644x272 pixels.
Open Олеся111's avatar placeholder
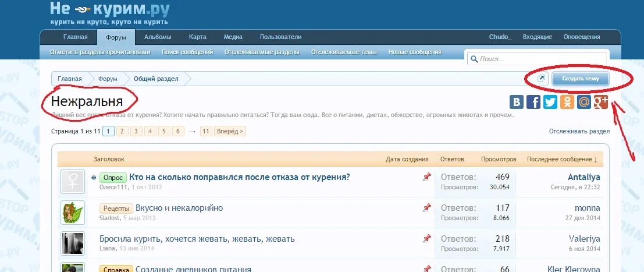click(73, 182)
